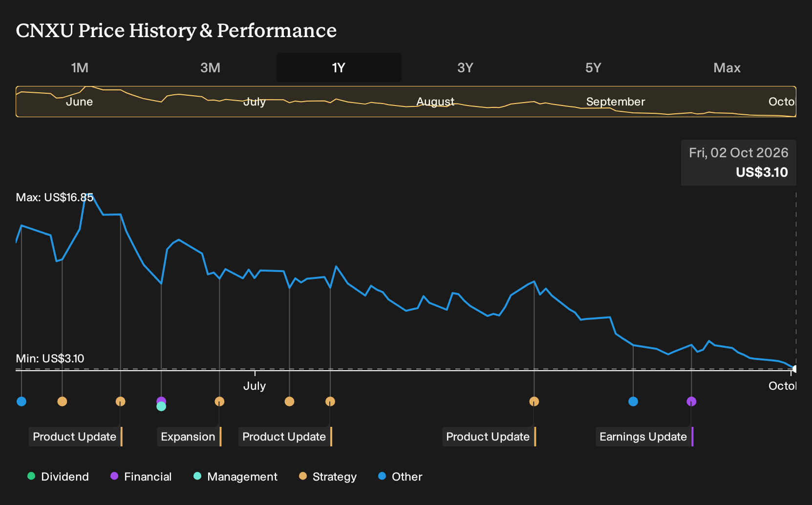Click June in the range navigator strip
Viewport: 812px width, 505px height.
pyautogui.click(x=79, y=102)
